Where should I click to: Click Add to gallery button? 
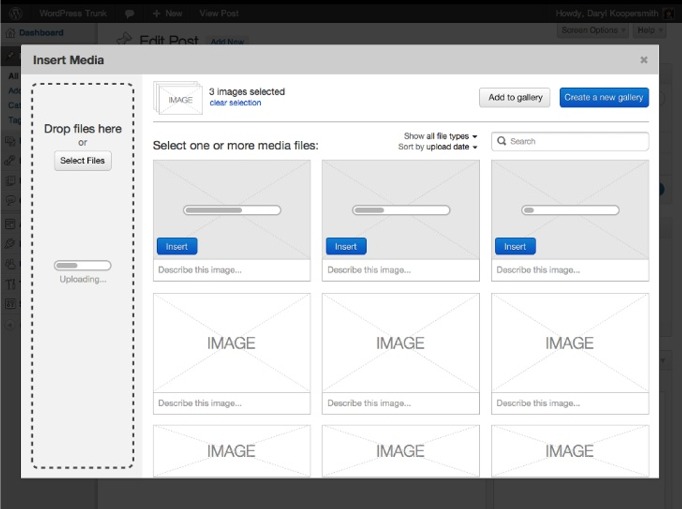pyautogui.click(x=515, y=97)
